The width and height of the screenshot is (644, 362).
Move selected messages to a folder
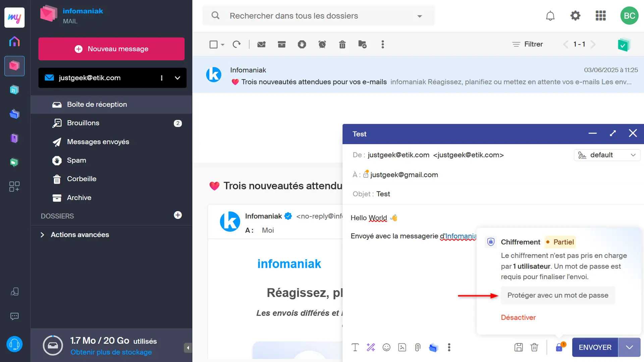coord(362,44)
